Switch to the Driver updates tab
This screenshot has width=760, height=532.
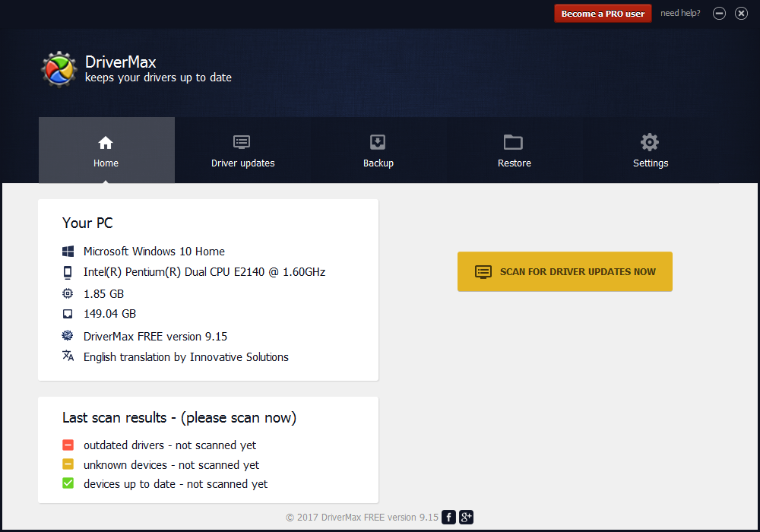(x=243, y=150)
